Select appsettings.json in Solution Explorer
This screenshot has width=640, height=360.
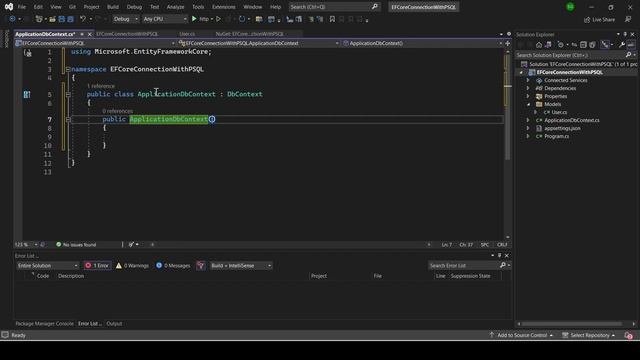point(562,128)
